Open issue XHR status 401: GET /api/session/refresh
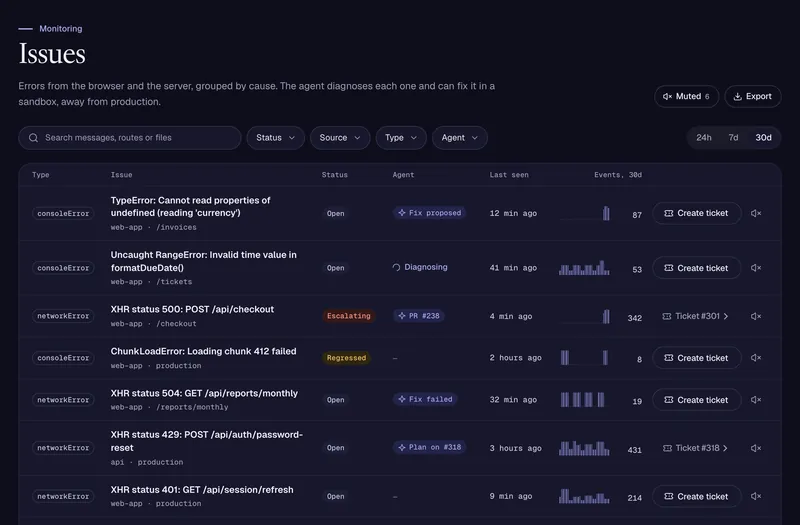This screenshot has width=800, height=525. click(x=202, y=490)
